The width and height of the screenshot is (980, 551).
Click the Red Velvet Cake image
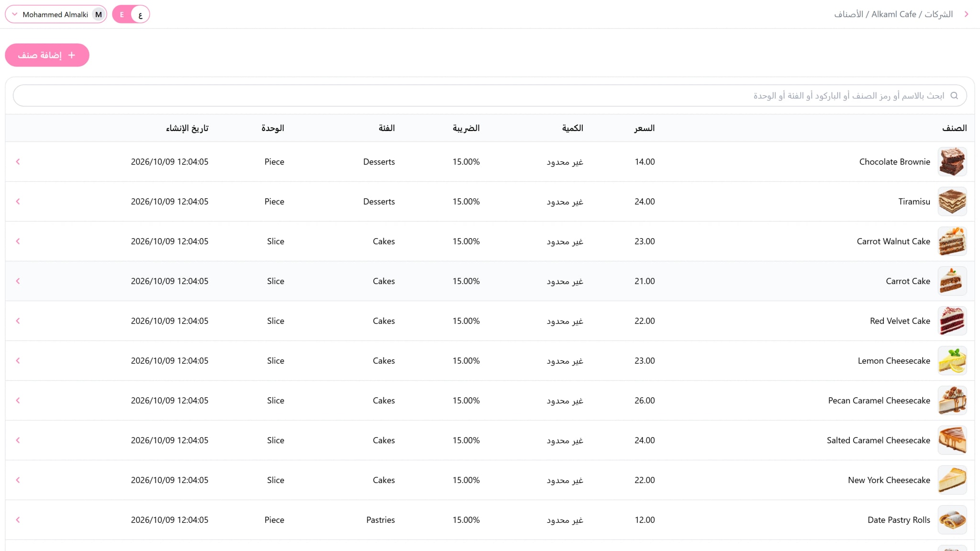[952, 321]
